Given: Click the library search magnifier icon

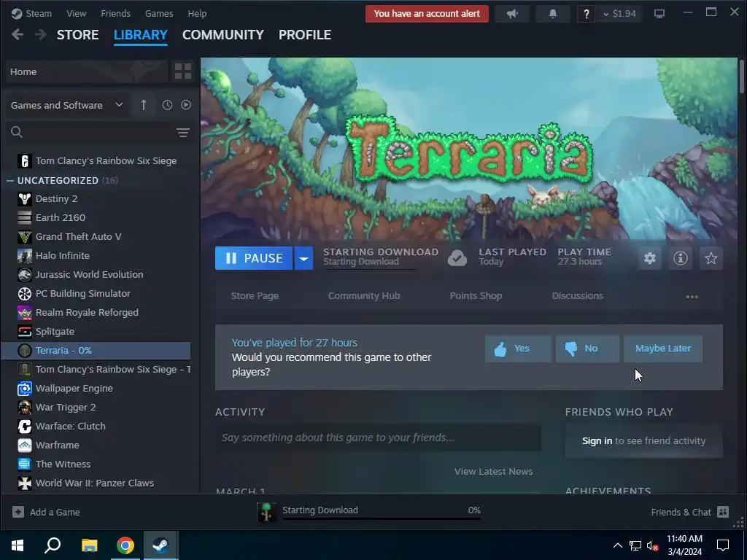Looking at the screenshot, I should pyautogui.click(x=17, y=133).
